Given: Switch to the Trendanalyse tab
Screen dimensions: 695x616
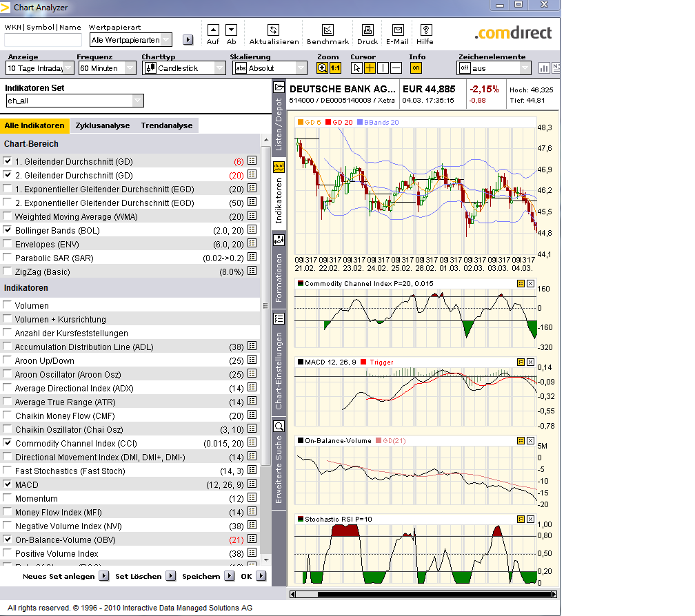Looking at the screenshot, I should pos(167,125).
